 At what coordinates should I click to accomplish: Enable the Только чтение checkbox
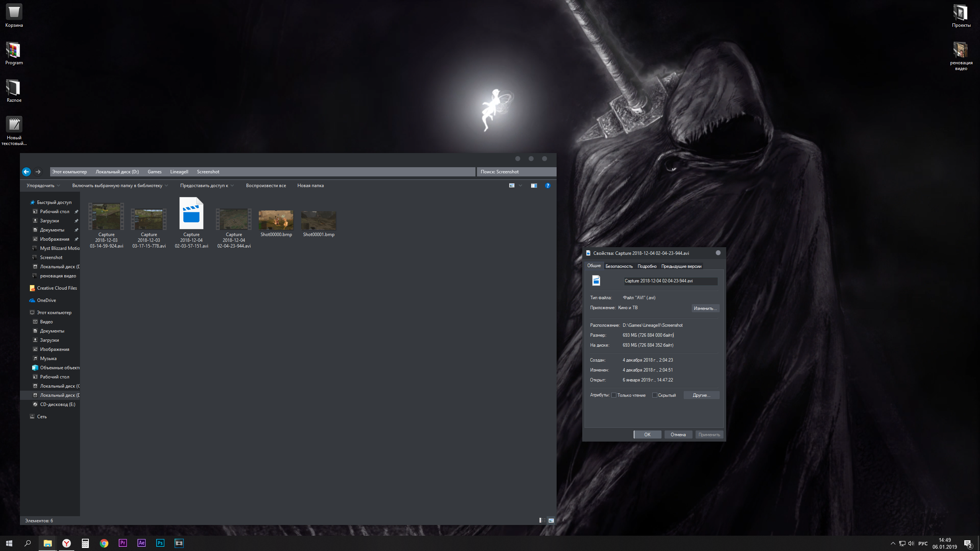coord(614,395)
